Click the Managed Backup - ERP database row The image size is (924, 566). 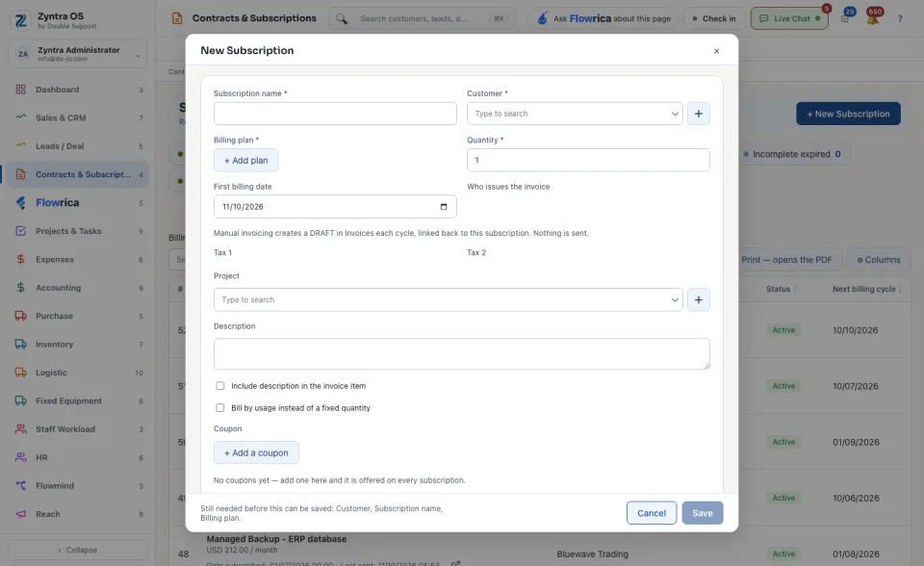coord(276,539)
